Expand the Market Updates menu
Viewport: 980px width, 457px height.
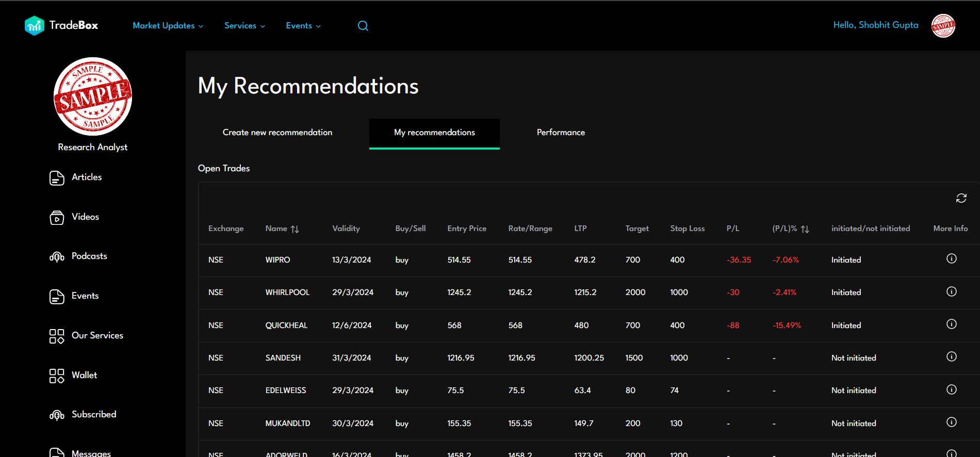point(168,26)
